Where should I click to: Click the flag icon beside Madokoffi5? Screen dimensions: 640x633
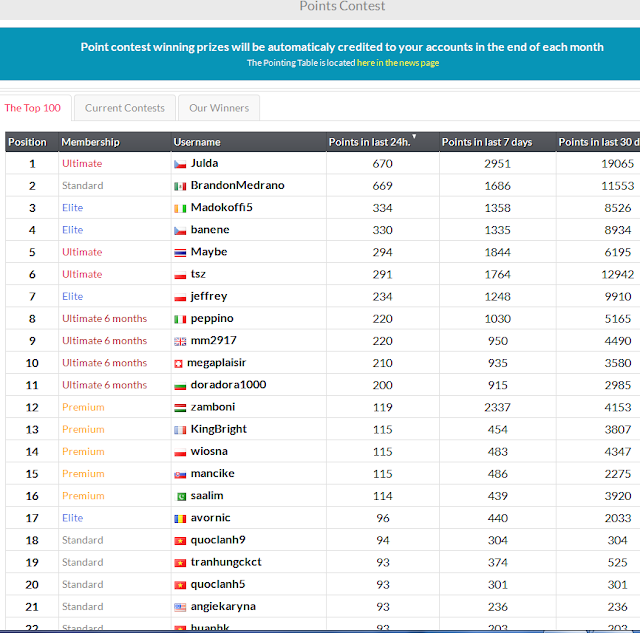point(180,208)
